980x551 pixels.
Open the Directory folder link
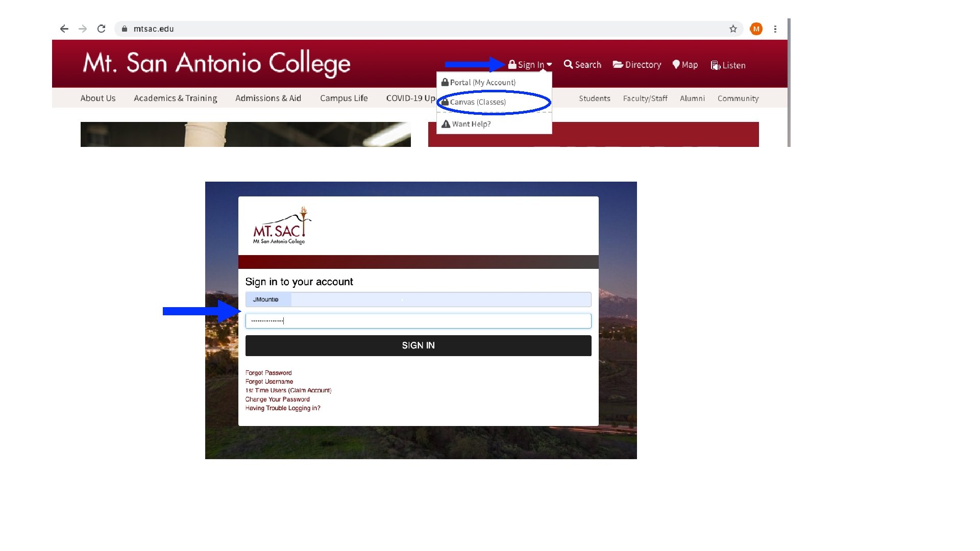637,65
